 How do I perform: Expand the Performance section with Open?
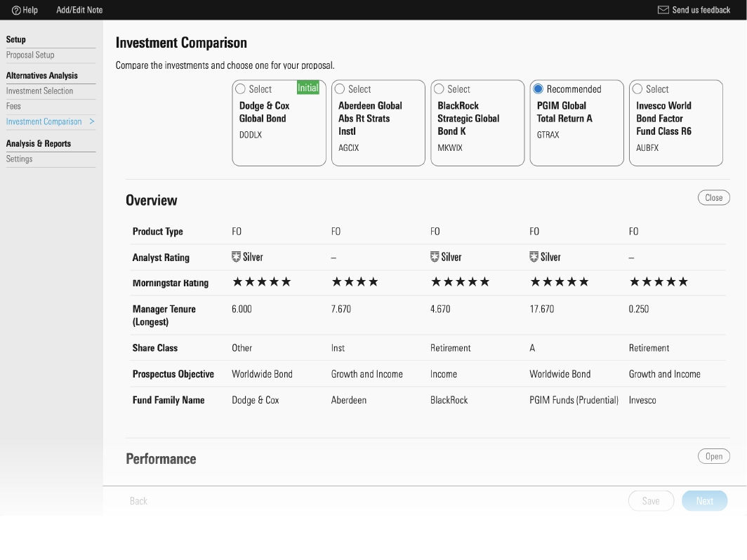pos(713,456)
